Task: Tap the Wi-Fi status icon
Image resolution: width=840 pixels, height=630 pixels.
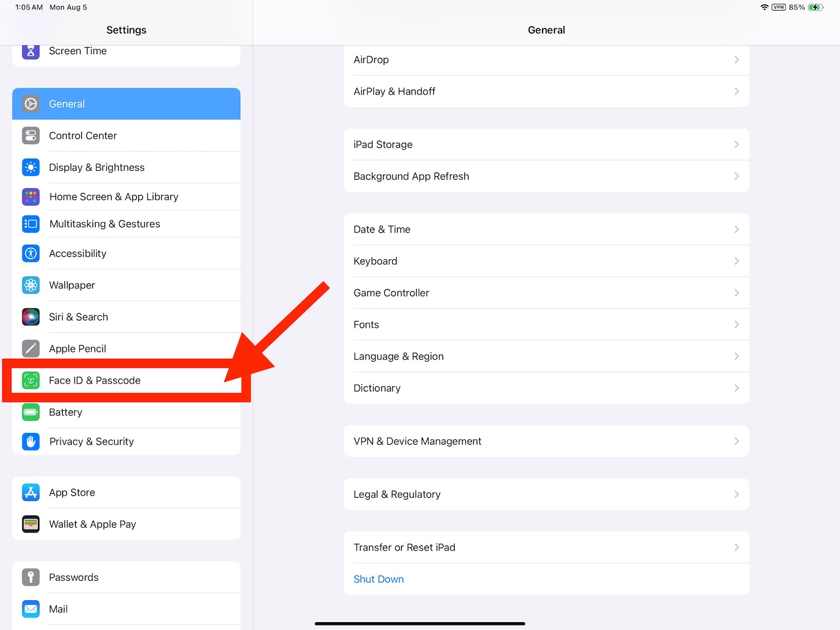Action: click(x=764, y=7)
